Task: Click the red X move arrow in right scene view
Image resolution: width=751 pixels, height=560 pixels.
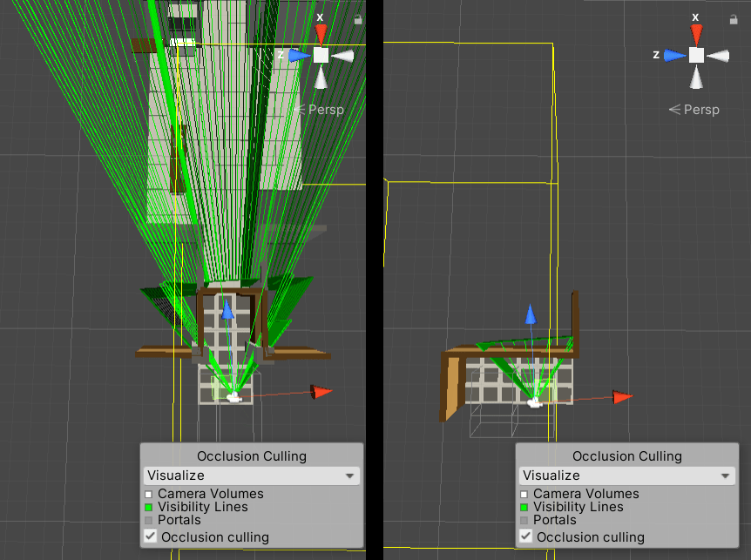Action: coord(622,397)
